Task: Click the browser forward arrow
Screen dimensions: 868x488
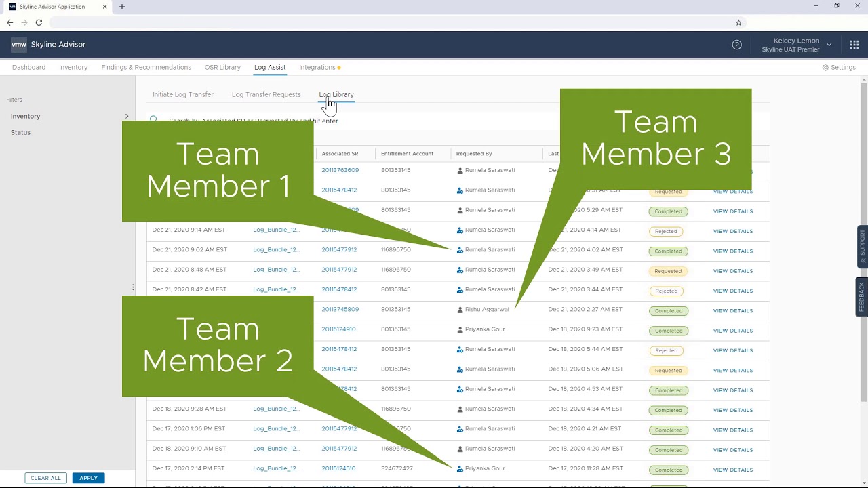Action: 24,22
